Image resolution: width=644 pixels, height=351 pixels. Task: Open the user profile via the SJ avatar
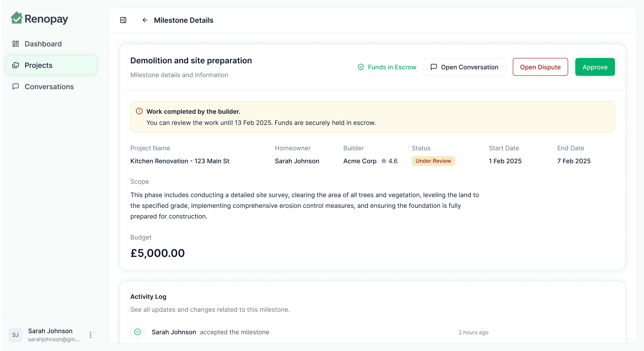point(16,335)
